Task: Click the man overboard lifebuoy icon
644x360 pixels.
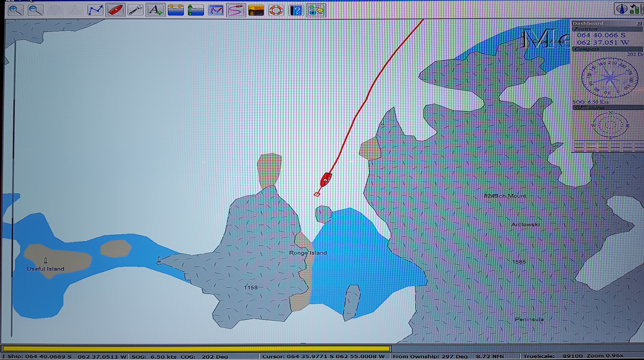Action: pyautogui.click(x=276, y=10)
